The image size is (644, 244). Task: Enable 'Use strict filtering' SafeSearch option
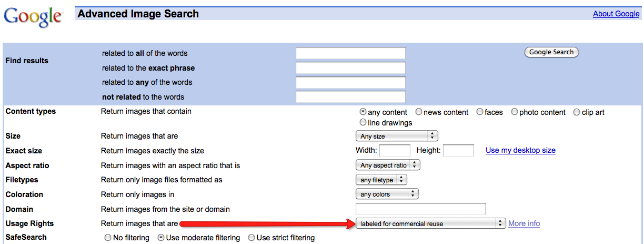(251, 238)
